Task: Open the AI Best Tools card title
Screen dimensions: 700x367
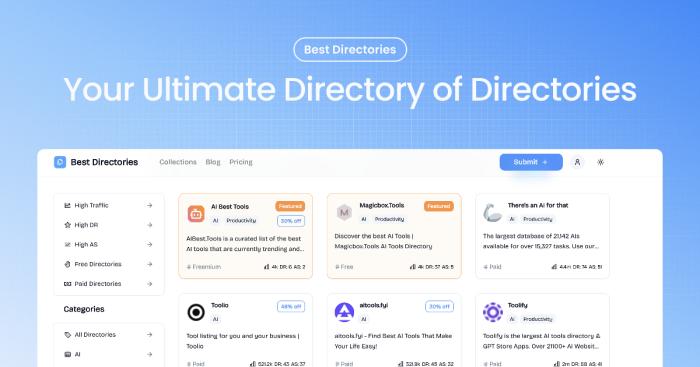Action: click(x=230, y=207)
